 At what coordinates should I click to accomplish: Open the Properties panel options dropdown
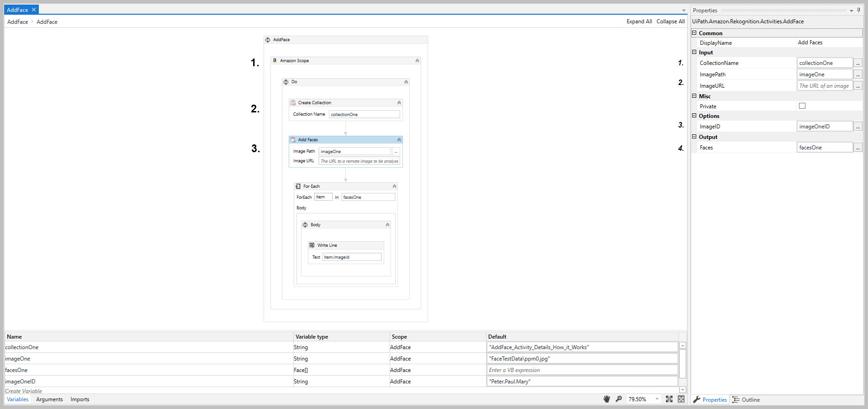852,11
